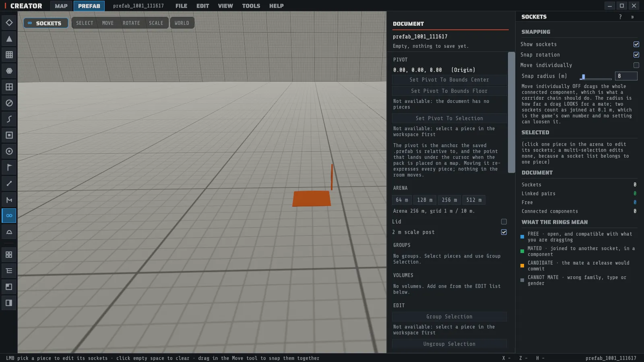Click the Snap radius value field
Viewport: 644px width, 362px height.
click(626, 76)
